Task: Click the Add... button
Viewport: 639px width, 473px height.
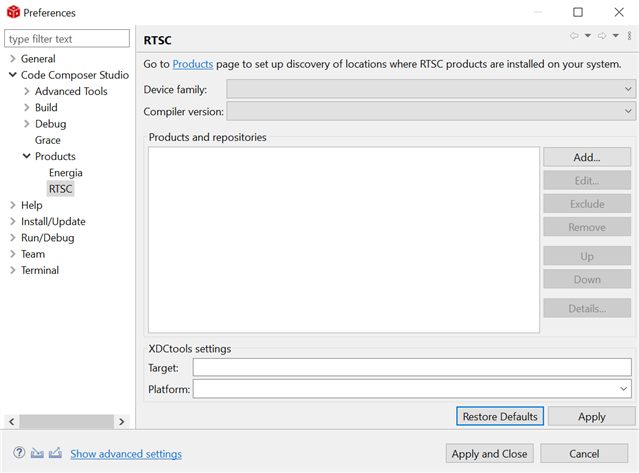Action: [587, 157]
